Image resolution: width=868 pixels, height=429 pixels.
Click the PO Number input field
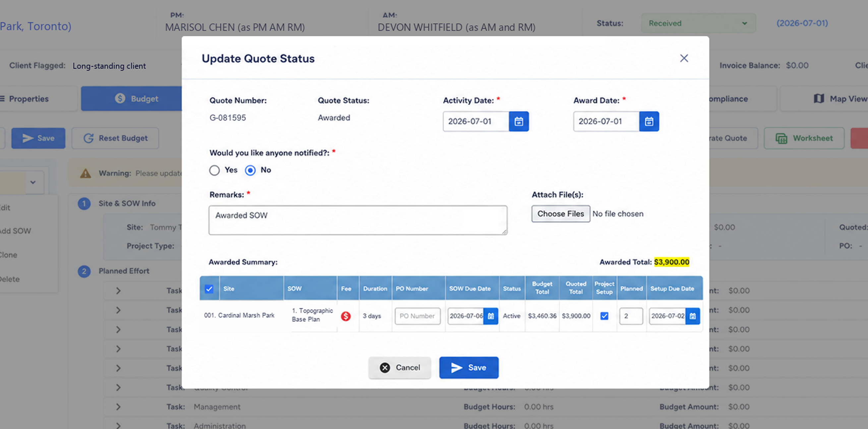[418, 316]
